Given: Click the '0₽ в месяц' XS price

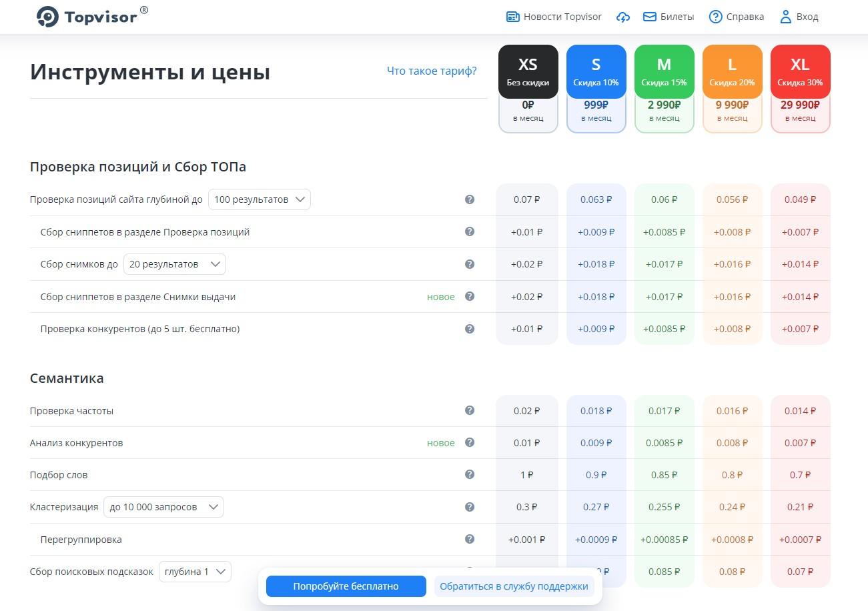Looking at the screenshot, I should 528,111.
